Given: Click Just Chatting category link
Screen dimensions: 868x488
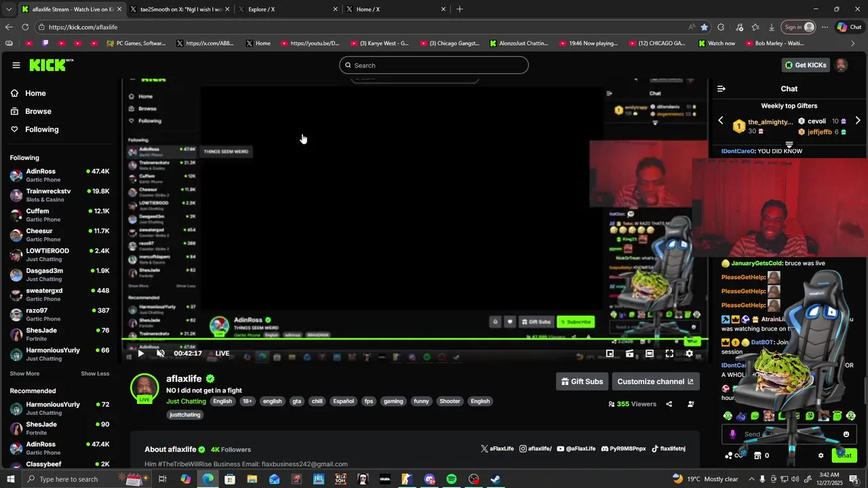Looking at the screenshot, I should pyautogui.click(x=186, y=401).
